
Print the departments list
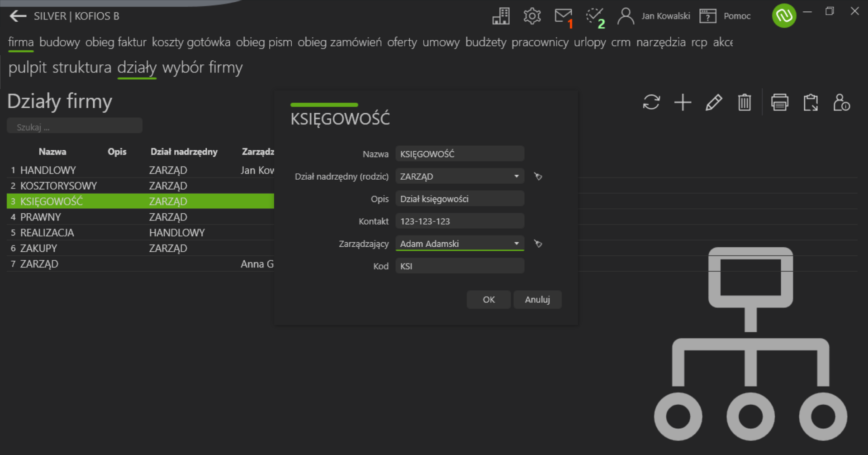tap(779, 102)
